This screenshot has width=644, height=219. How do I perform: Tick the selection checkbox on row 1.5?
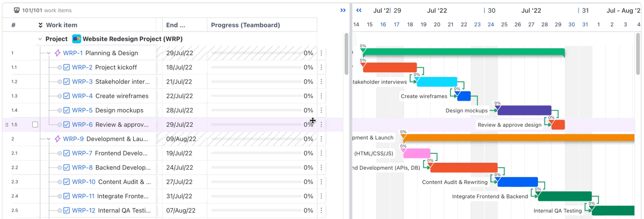click(35, 125)
